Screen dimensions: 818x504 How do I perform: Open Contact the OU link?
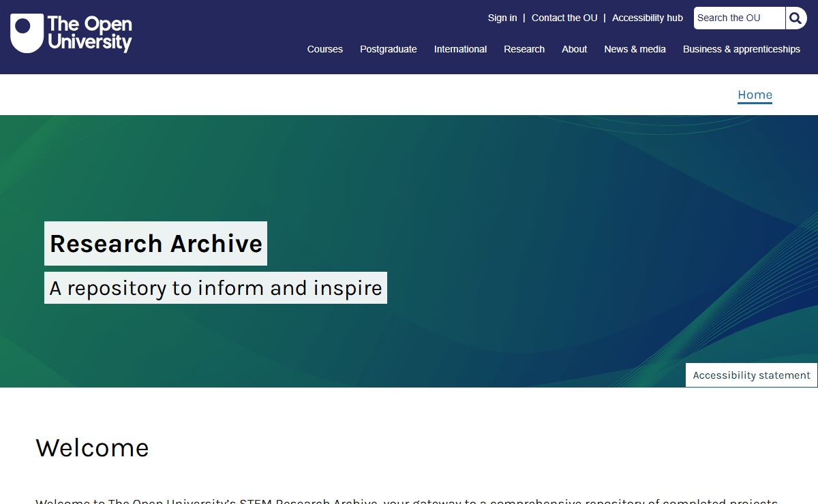(564, 18)
